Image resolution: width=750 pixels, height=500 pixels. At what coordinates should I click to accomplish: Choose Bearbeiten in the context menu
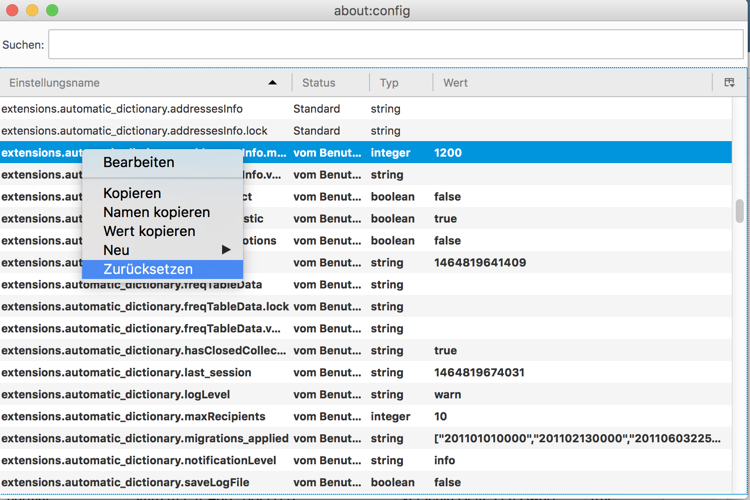coord(139,162)
